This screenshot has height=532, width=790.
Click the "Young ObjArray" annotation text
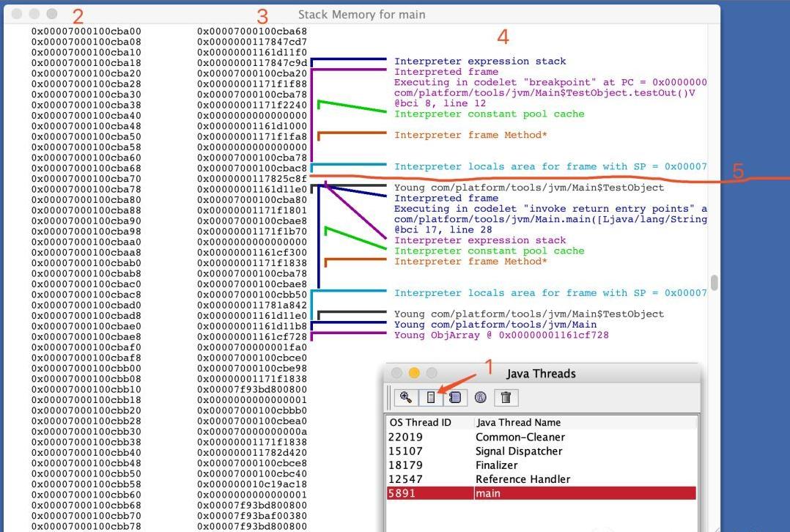tap(501, 335)
